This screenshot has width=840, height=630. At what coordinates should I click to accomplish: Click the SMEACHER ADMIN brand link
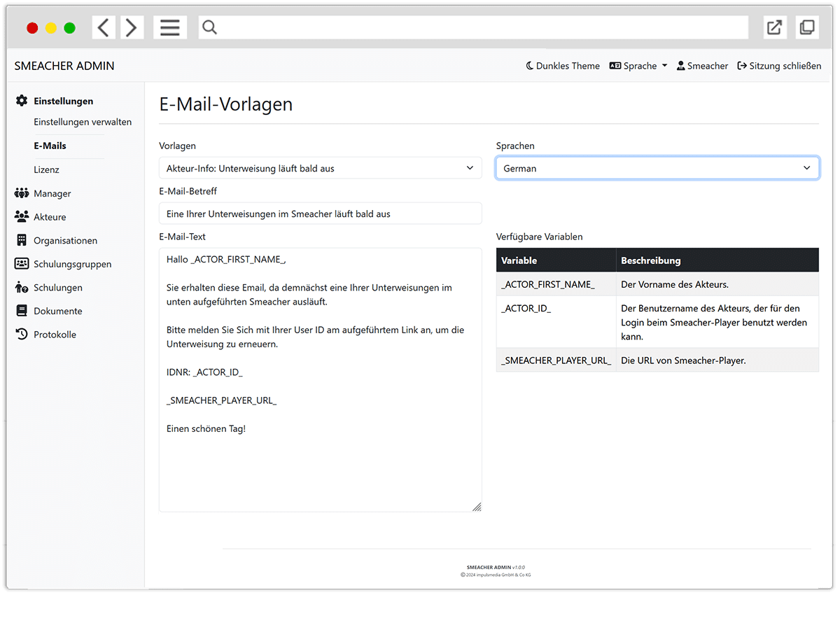(64, 66)
